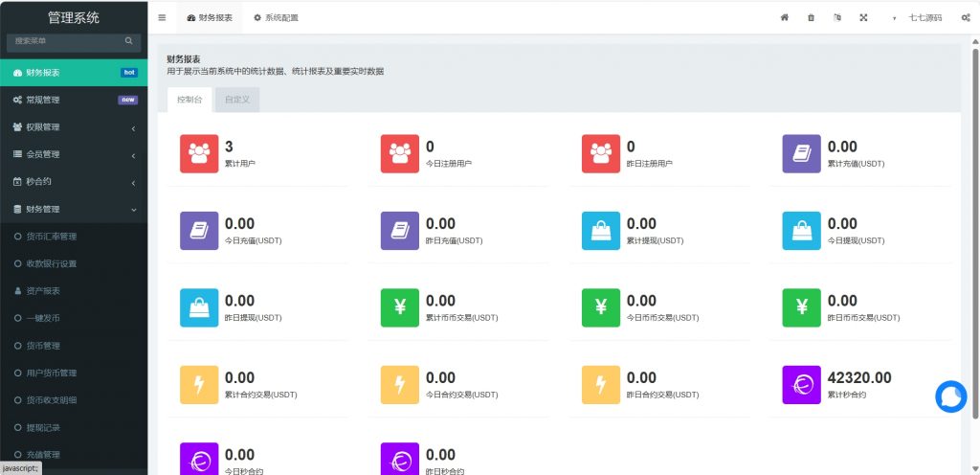Click the 42320.00 累计秒合约 value

pos(859,377)
